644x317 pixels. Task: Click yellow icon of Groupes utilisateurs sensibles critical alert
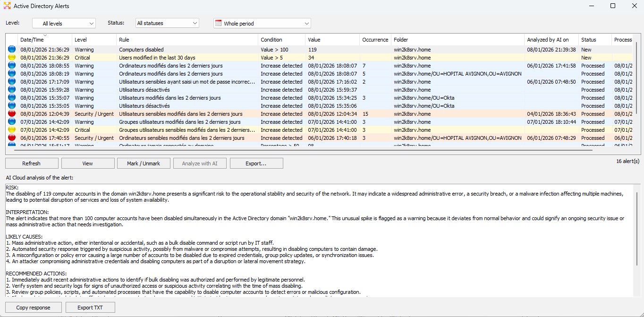[x=12, y=130]
